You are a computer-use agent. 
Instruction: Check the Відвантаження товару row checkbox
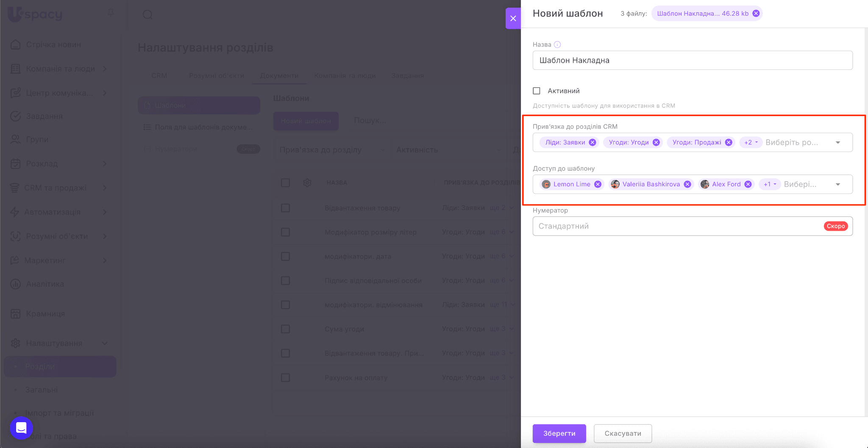[x=286, y=208]
